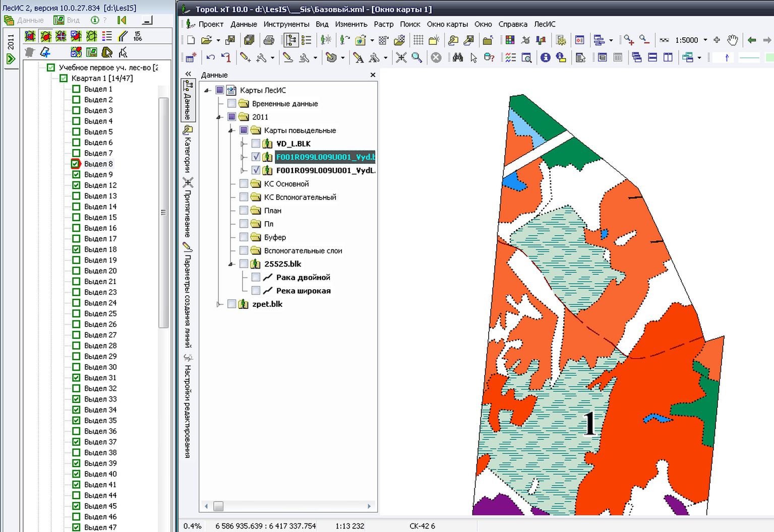Enable the VD_L.BLK layer checkbox
Screen dimensions: 774x532
point(256,144)
